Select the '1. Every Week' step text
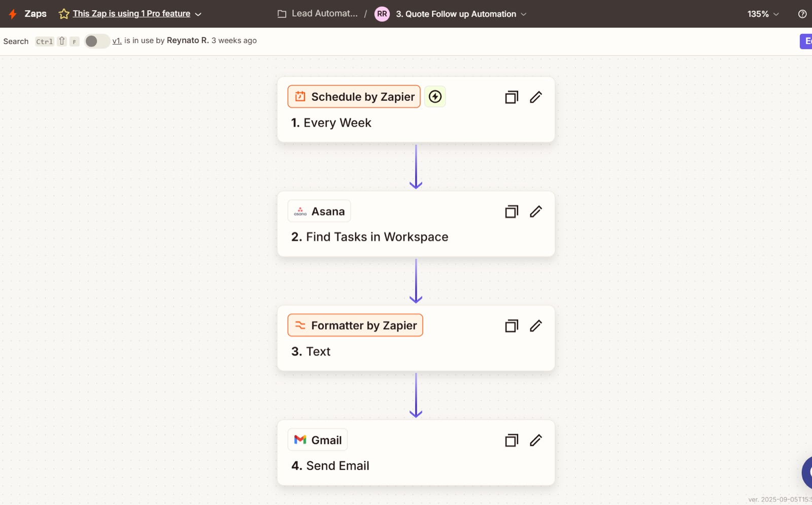This screenshot has height=505, width=812. point(331,123)
